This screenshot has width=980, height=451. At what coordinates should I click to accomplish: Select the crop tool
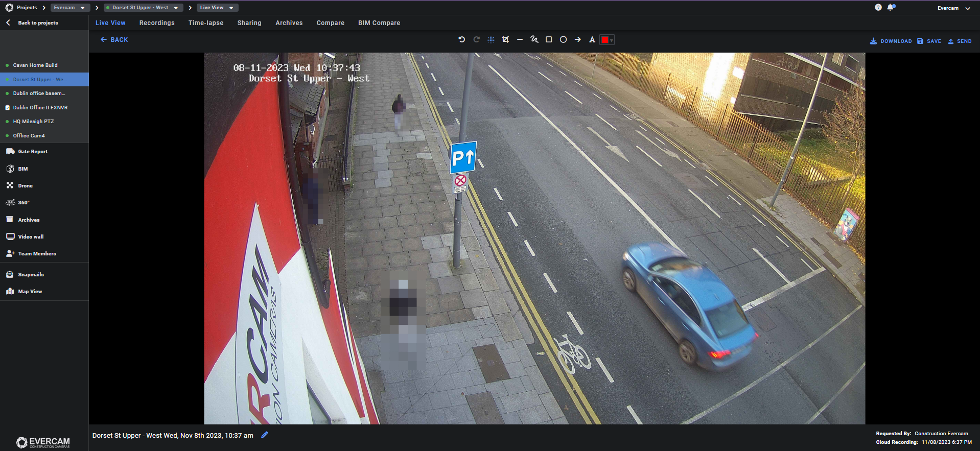point(505,39)
